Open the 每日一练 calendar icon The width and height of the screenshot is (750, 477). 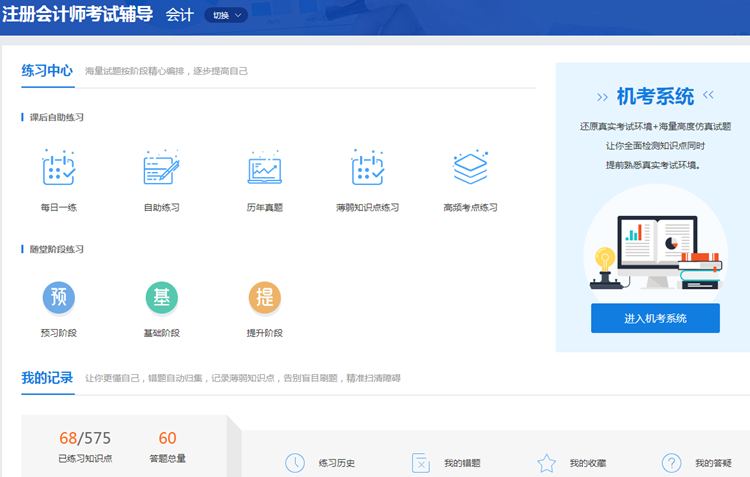coord(59,167)
